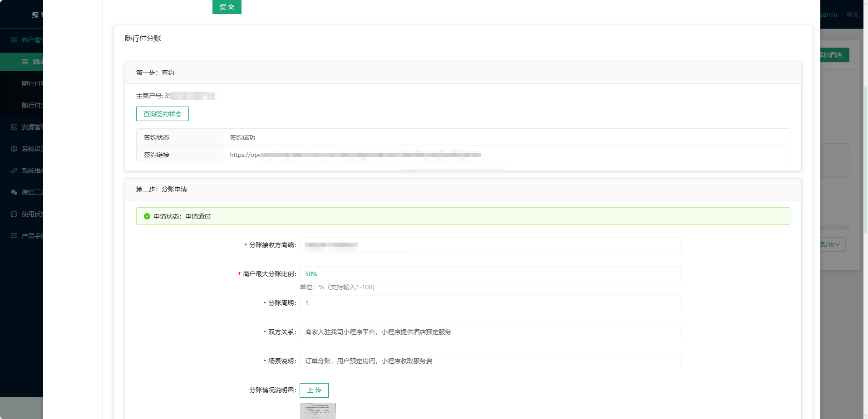The image size is (868, 419).
Task: Click the 产品手册 book icon
Action: pyautogui.click(x=14, y=236)
